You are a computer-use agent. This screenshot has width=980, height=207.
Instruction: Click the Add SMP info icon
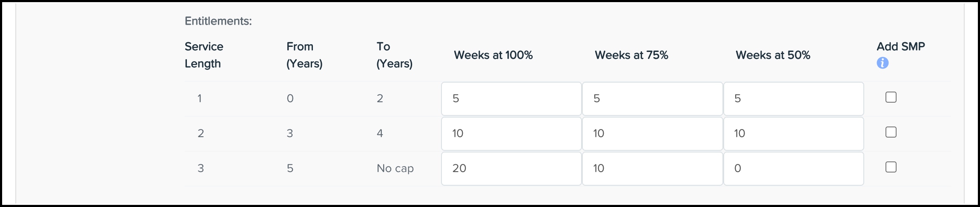(883, 63)
